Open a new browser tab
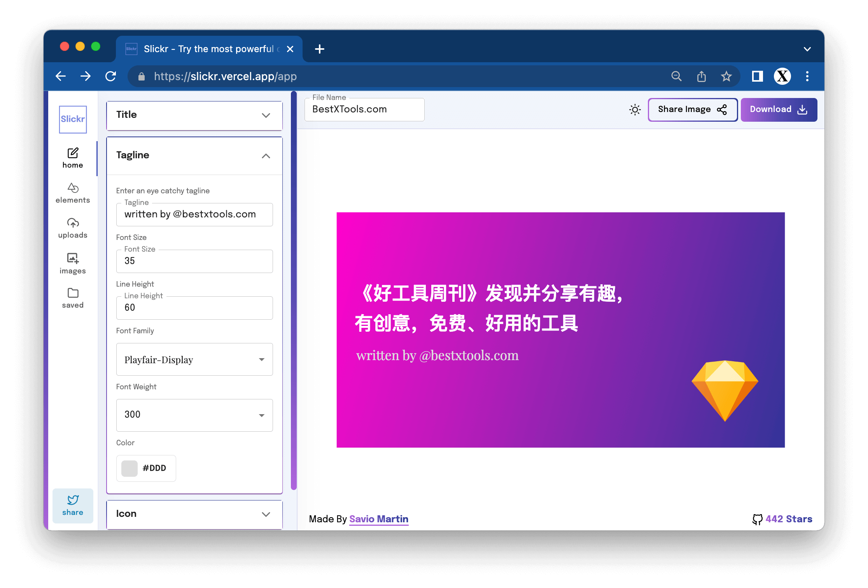Screen dimensions: 868x588 pos(319,49)
